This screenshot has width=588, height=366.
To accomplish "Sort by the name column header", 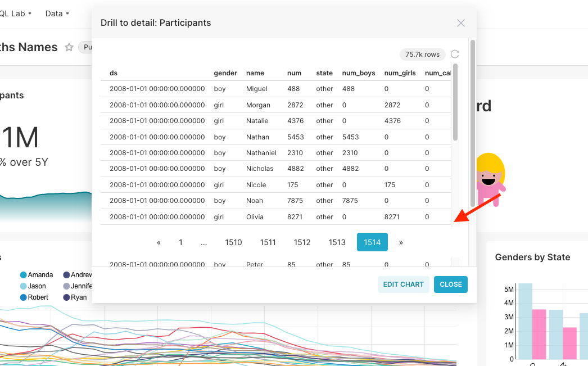I will click(x=255, y=73).
